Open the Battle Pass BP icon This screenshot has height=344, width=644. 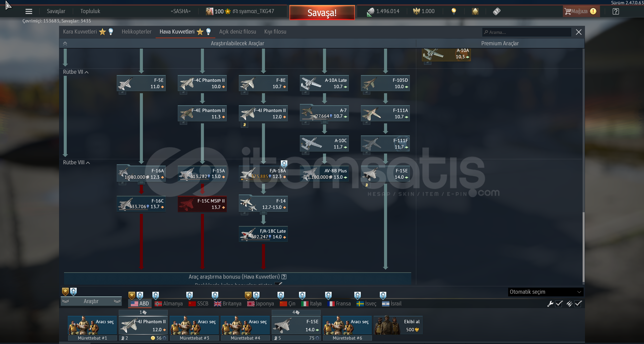tap(497, 11)
